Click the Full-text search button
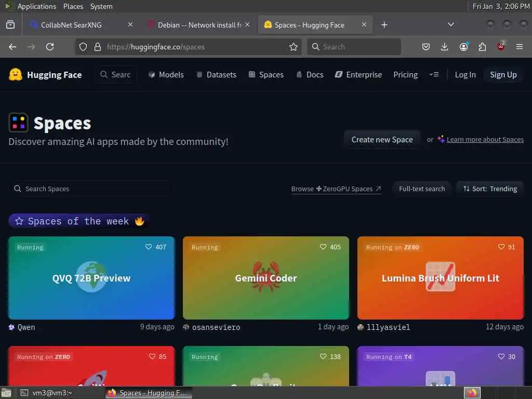This screenshot has height=399, width=532. click(x=422, y=189)
